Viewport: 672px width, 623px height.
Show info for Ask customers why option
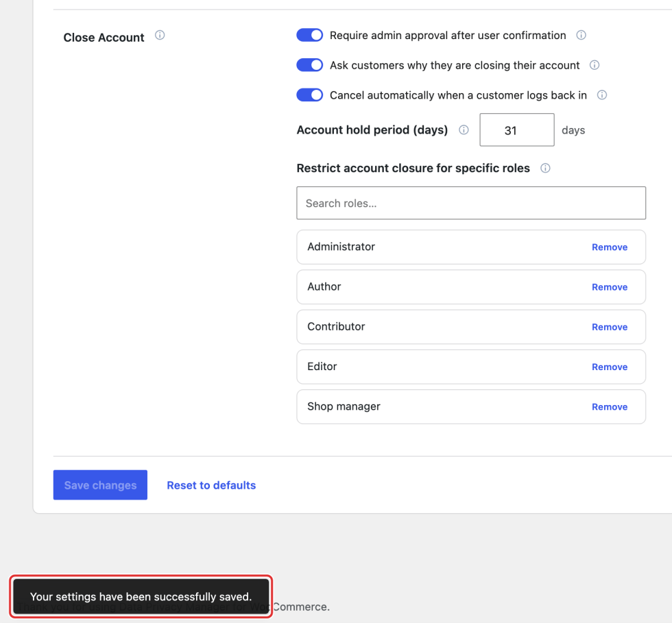click(595, 65)
